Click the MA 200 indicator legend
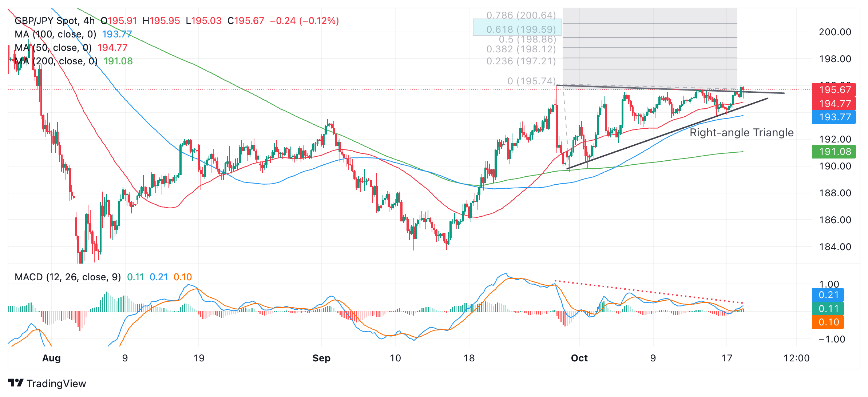 (56, 61)
